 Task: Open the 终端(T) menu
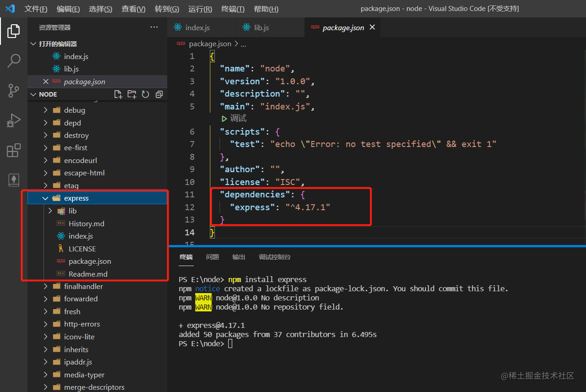[x=233, y=9]
